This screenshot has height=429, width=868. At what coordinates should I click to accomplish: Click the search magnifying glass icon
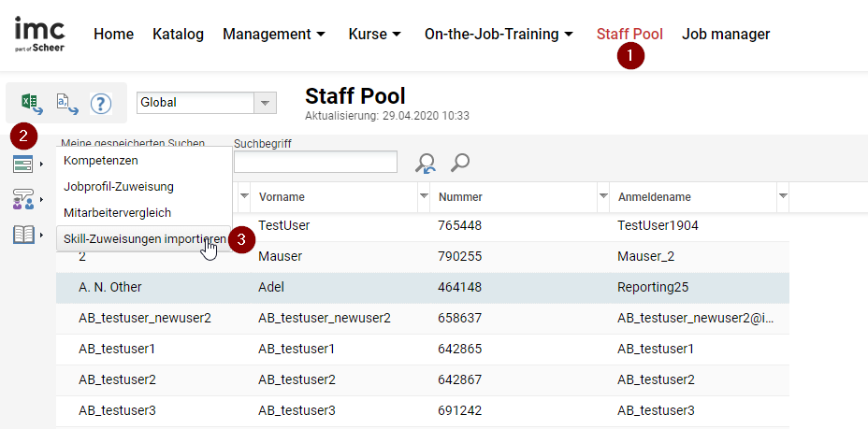459,163
